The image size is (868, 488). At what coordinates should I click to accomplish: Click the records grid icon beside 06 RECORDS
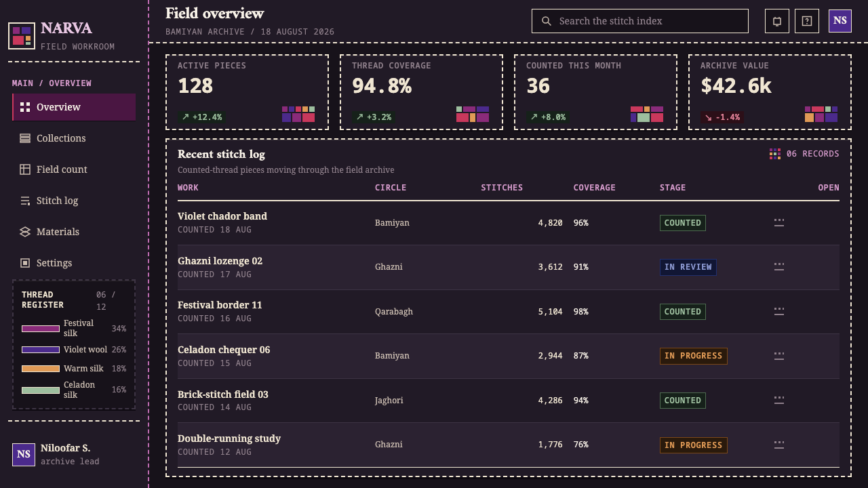click(775, 154)
